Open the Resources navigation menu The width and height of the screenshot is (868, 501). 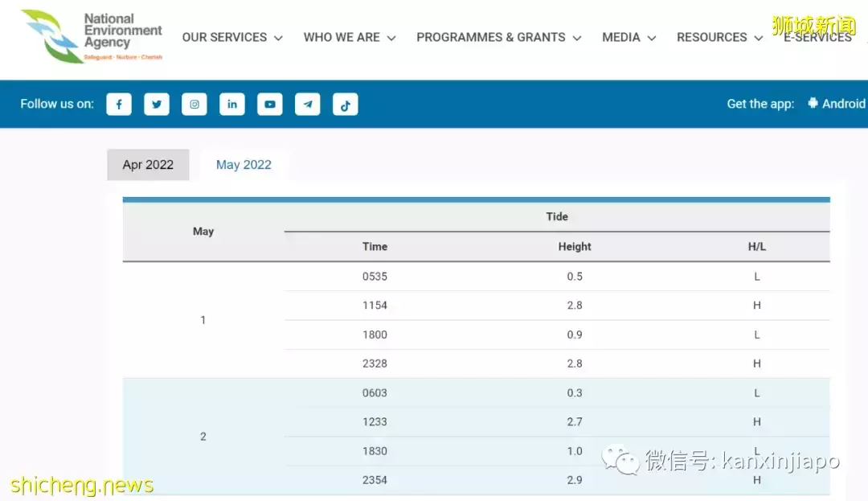(x=719, y=38)
